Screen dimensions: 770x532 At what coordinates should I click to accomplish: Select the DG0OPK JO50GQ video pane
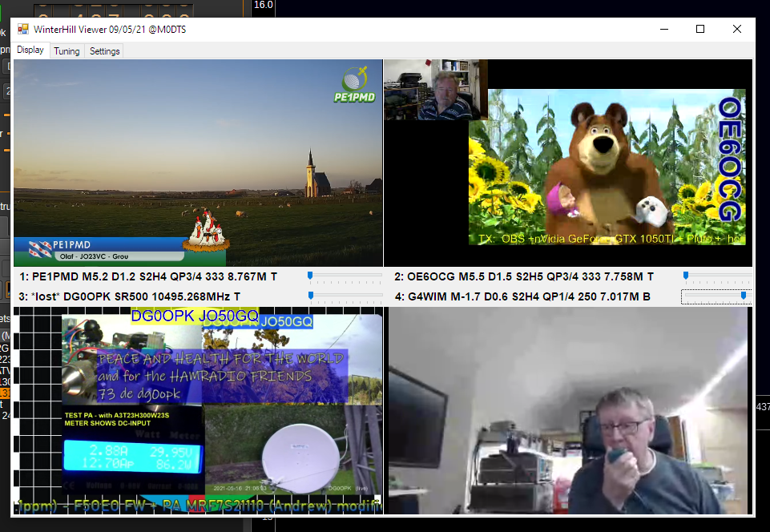coord(199,411)
